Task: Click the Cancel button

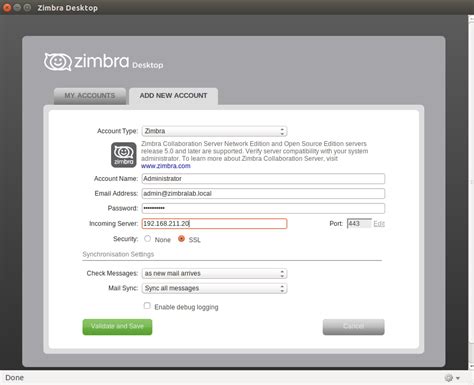Action: [353, 327]
